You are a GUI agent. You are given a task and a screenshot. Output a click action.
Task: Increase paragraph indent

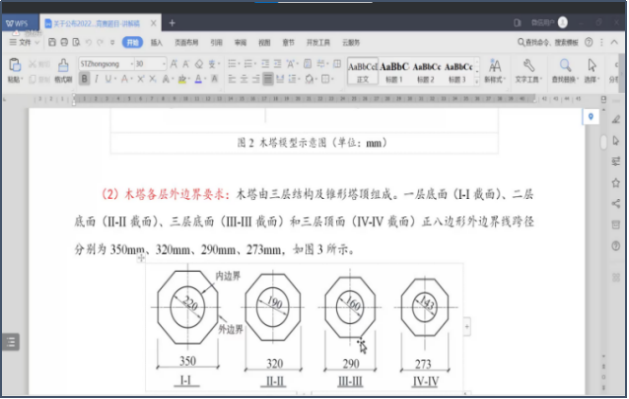[x=278, y=64]
